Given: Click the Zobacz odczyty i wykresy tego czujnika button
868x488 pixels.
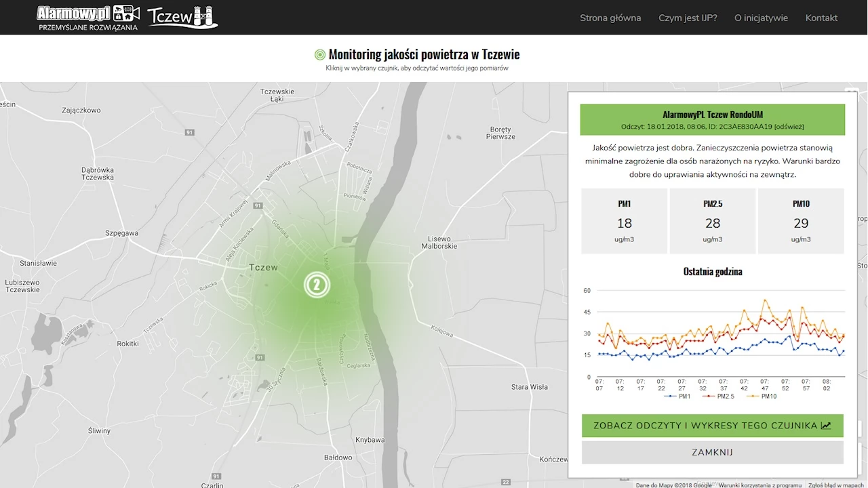Looking at the screenshot, I should pyautogui.click(x=713, y=426).
